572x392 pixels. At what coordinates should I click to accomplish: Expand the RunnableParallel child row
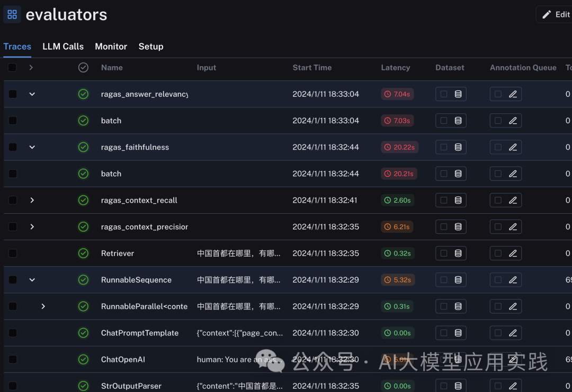[x=43, y=306]
